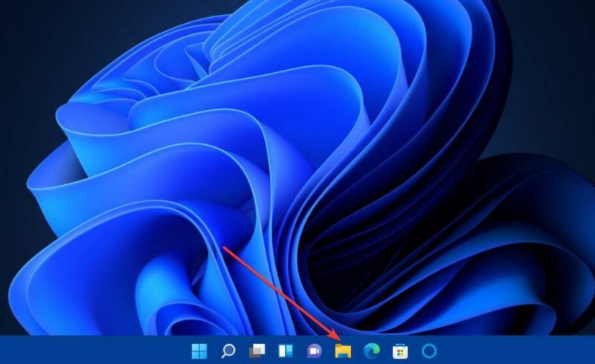The height and width of the screenshot is (364, 595).
Task: Show the Widgets panel
Action: coord(286,351)
